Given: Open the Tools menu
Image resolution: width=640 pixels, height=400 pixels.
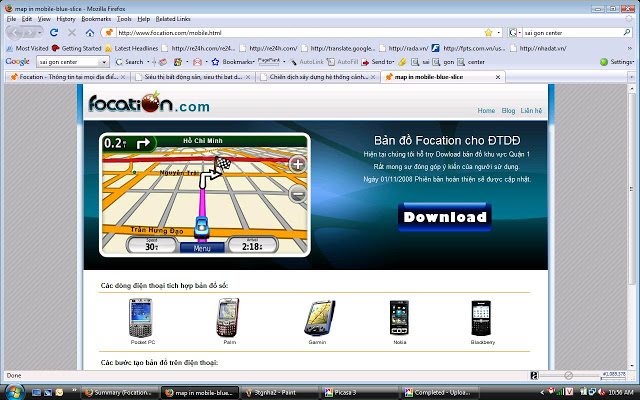Looking at the screenshot, I should coord(124,19).
